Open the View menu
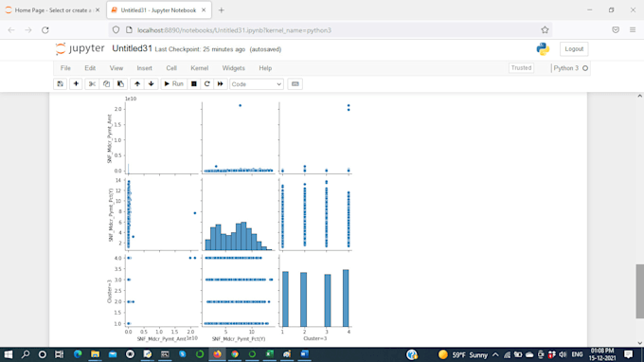 (x=116, y=68)
